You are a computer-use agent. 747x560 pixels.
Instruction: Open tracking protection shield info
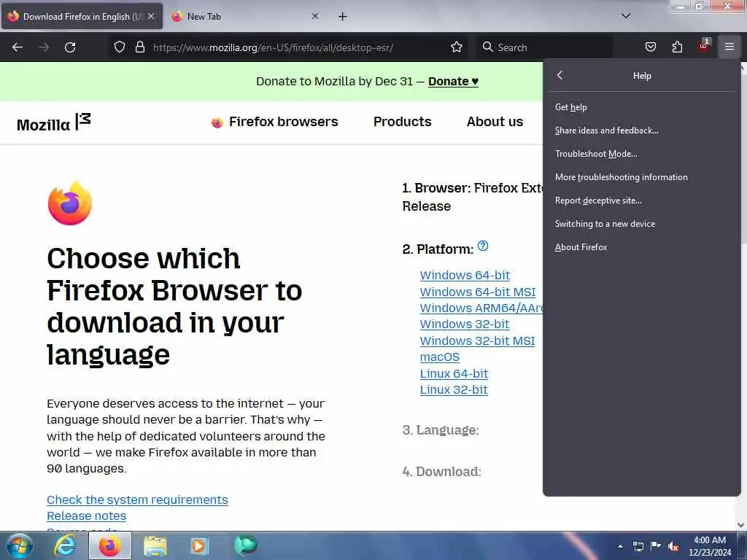click(120, 47)
